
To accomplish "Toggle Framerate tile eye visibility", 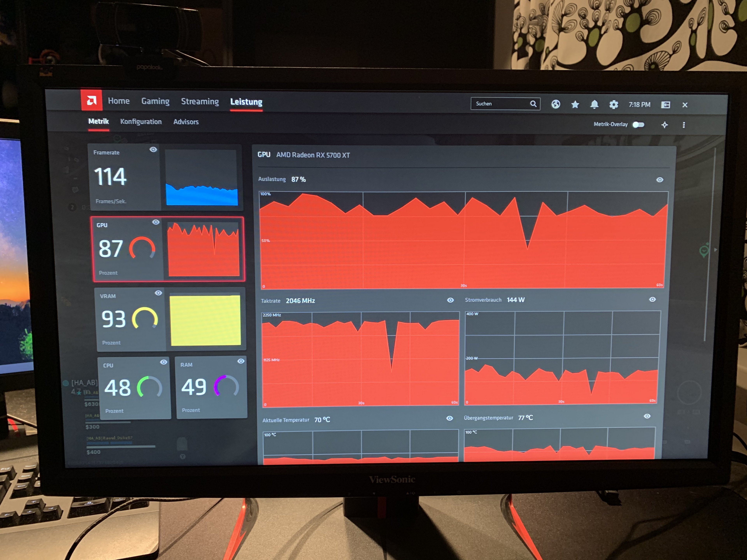I will [153, 150].
